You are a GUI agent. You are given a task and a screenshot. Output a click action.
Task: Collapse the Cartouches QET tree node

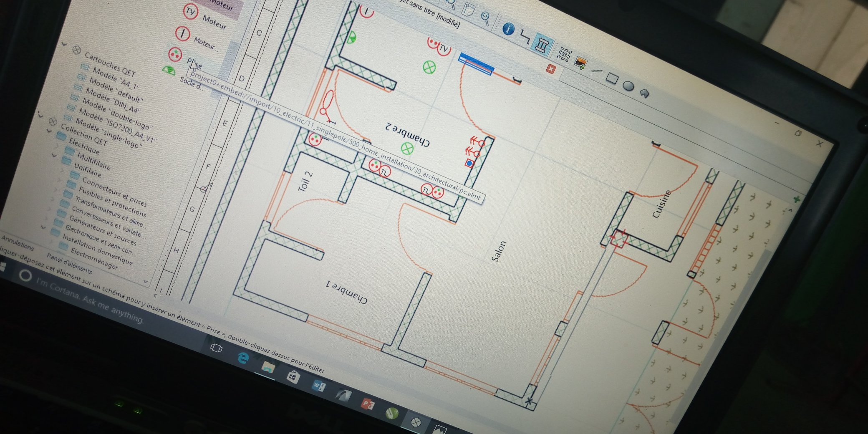(x=64, y=44)
